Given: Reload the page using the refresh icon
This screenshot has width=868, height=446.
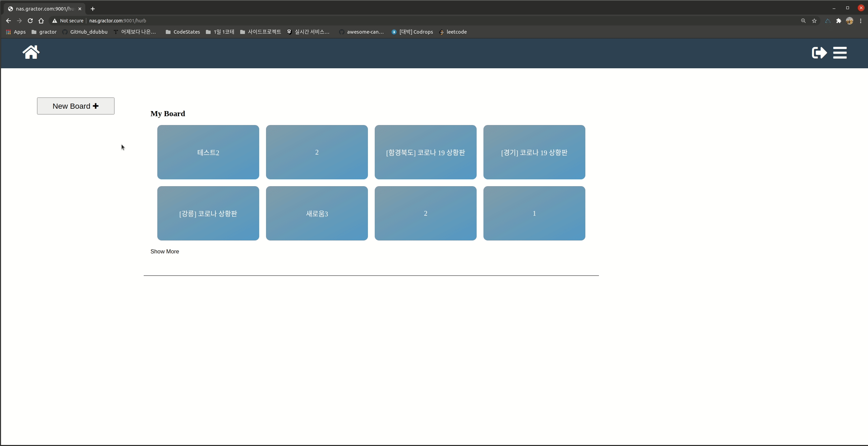Looking at the screenshot, I should (30, 21).
